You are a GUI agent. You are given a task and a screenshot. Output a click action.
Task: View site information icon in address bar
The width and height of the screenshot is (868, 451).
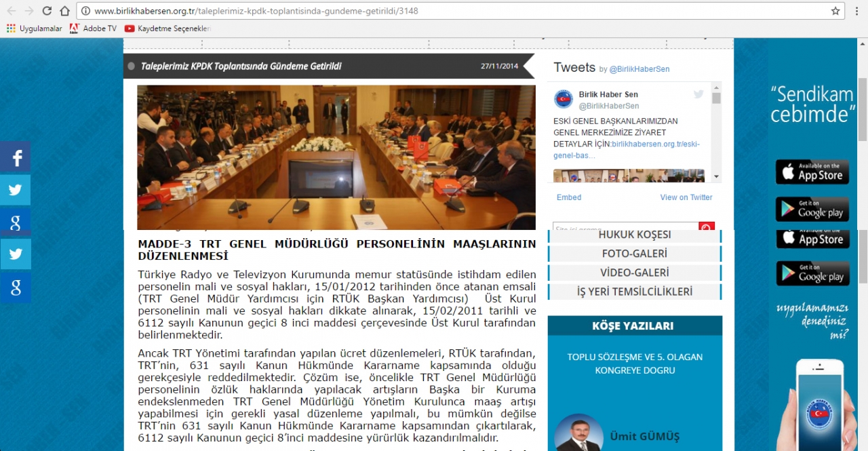pos(86,11)
